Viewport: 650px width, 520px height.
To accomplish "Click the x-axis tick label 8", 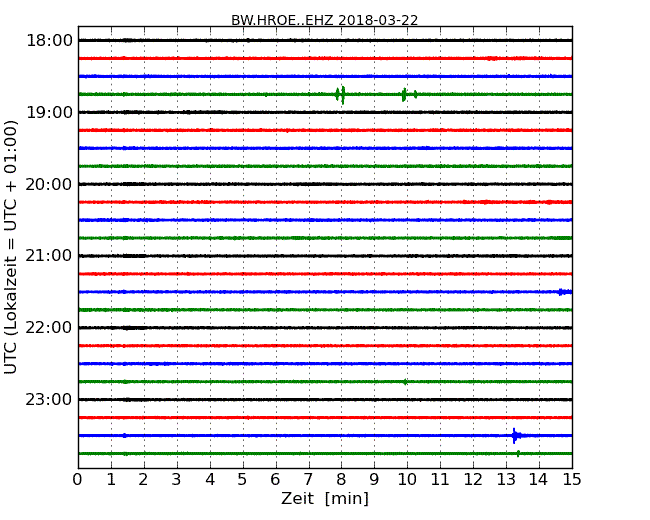I will [x=342, y=480].
